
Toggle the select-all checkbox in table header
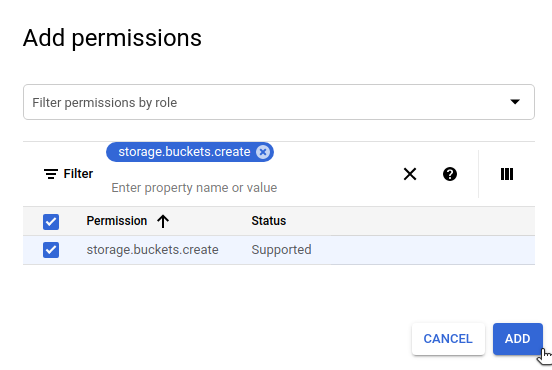click(51, 222)
